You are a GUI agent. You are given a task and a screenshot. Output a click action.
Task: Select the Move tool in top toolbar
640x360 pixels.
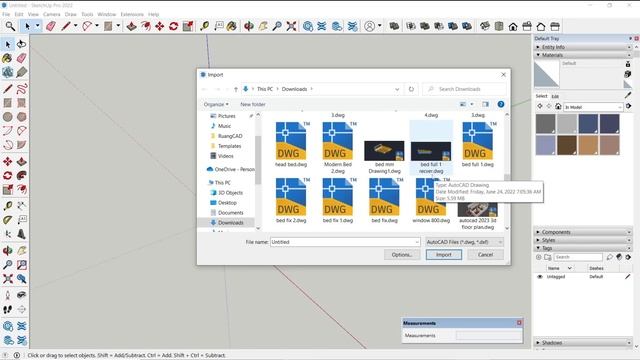(160, 27)
